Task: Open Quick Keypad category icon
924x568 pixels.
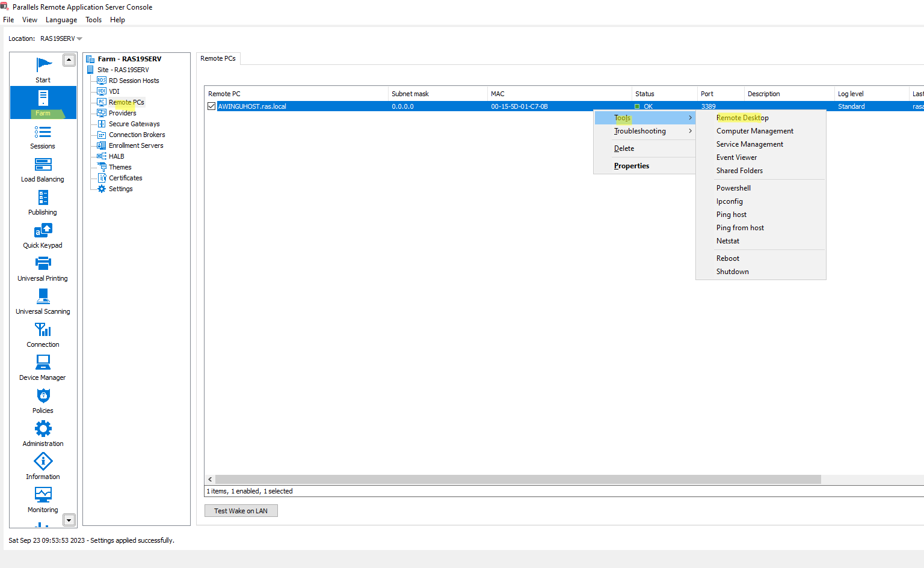Action: (x=43, y=231)
